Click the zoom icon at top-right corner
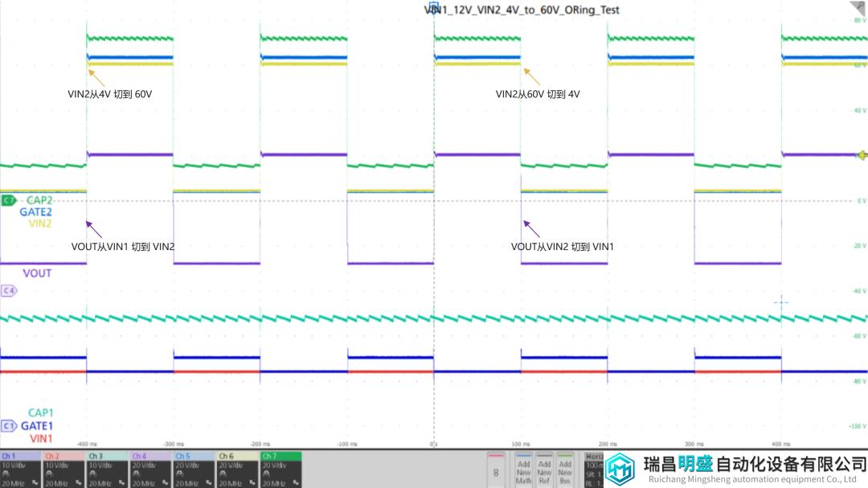 pyautogui.click(x=858, y=8)
